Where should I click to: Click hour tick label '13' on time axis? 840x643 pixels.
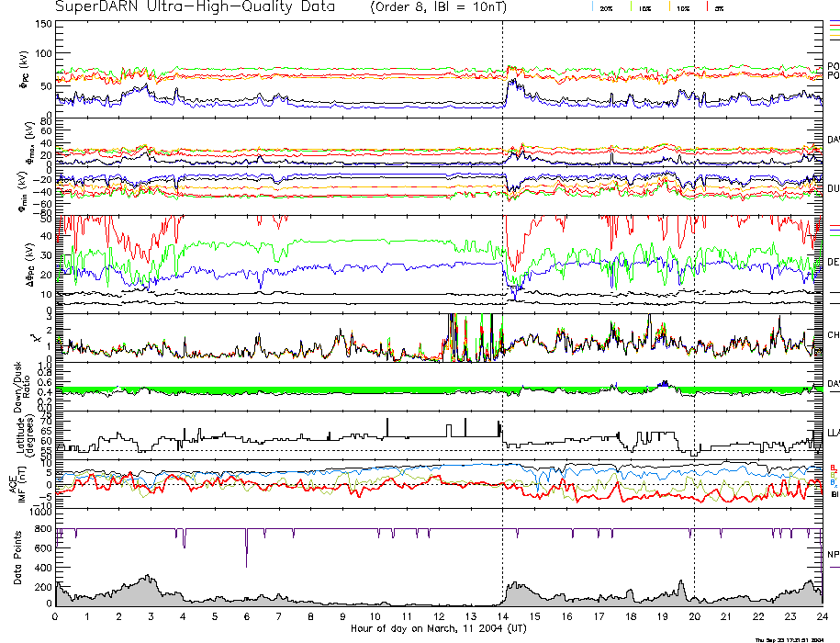[471, 616]
